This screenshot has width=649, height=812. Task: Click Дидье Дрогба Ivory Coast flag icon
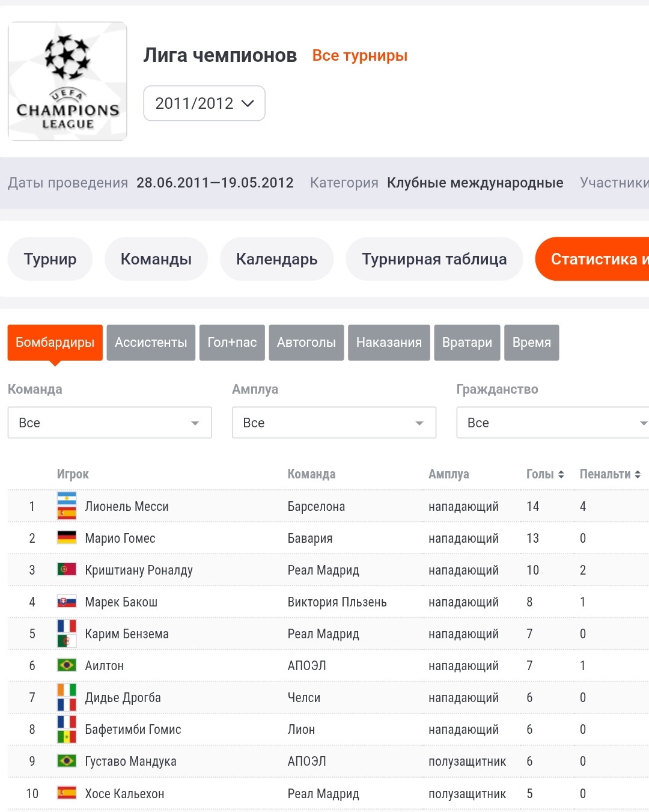pyautogui.click(x=67, y=690)
